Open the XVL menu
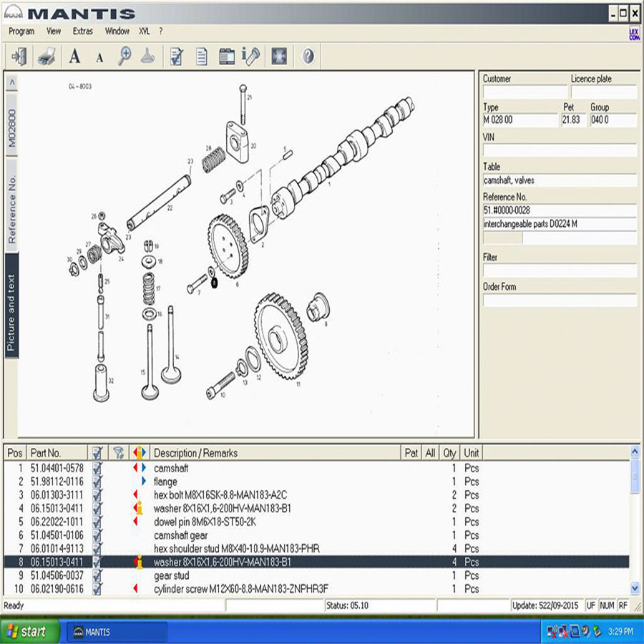The image size is (644, 644). coord(144,31)
